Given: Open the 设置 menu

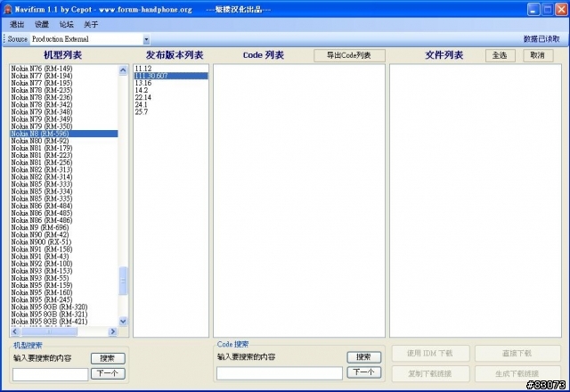Looking at the screenshot, I should (42, 24).
